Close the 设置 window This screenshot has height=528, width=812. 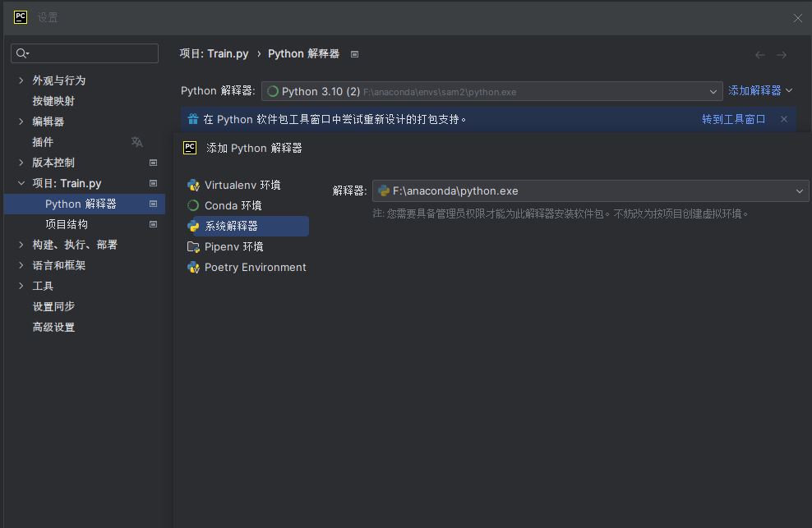pyautogui.click(x=797, y=19)
